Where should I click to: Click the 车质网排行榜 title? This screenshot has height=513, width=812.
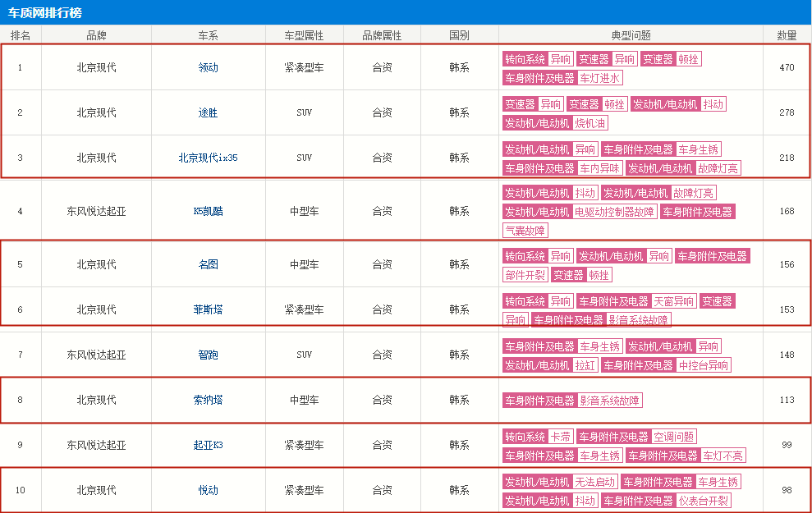tap(44, 12)
